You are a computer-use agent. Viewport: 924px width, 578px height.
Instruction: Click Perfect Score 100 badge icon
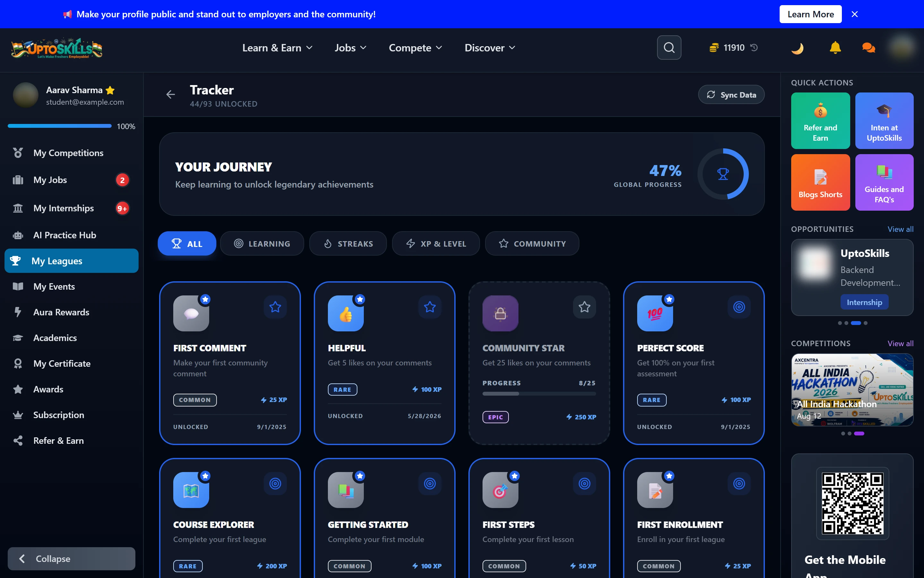[x=655, y=313]
